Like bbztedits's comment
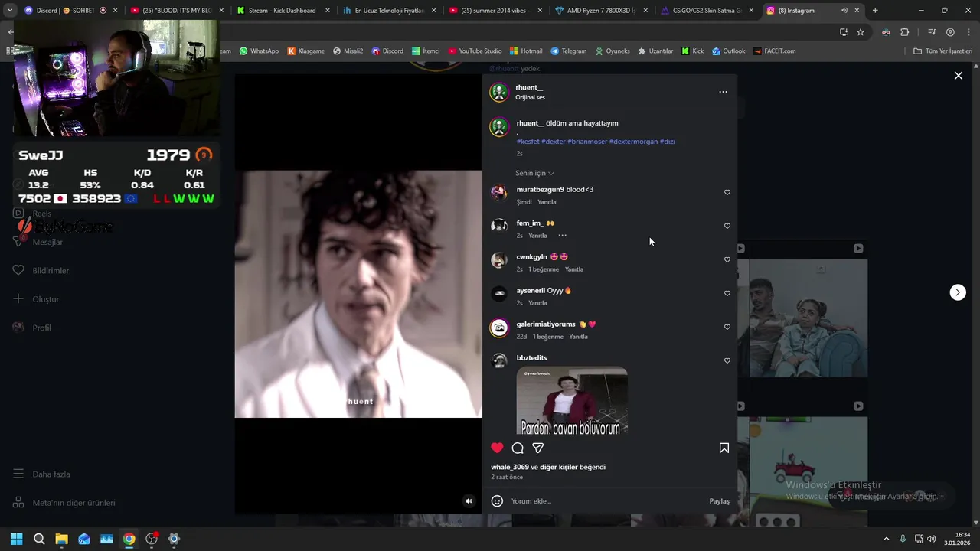The image size is (980, 551). click(x=727, y=360)
